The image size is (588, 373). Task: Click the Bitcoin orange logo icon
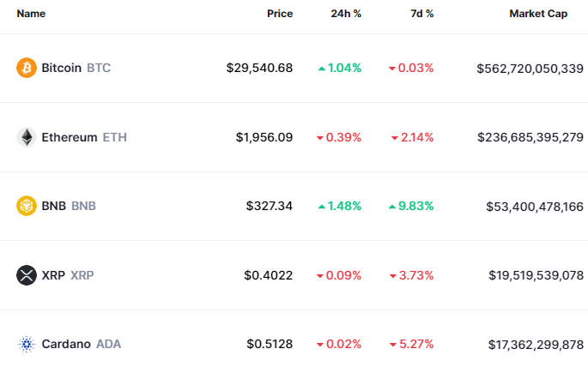(x=27, y=68)
